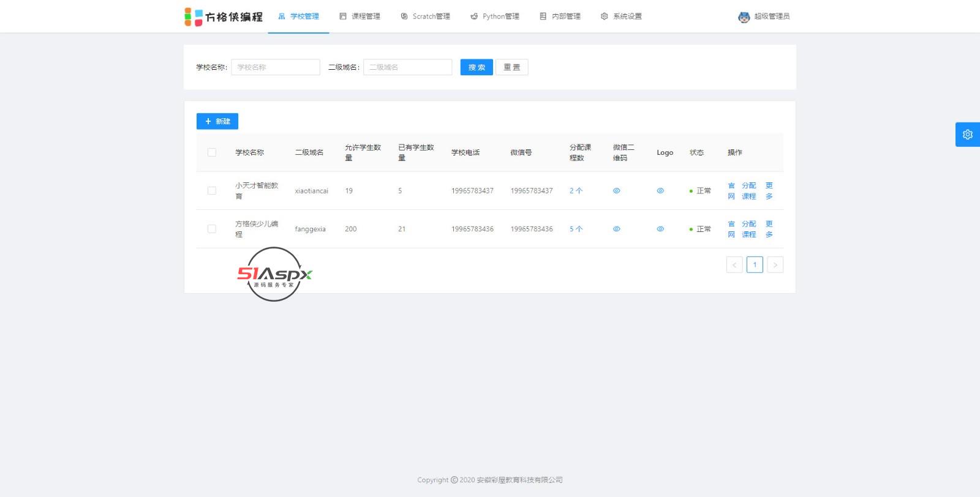Screen dimensions: 980x497
Task: Click the blue settings gear side tab
Action: pyautogui.click(x=968, y=135)
